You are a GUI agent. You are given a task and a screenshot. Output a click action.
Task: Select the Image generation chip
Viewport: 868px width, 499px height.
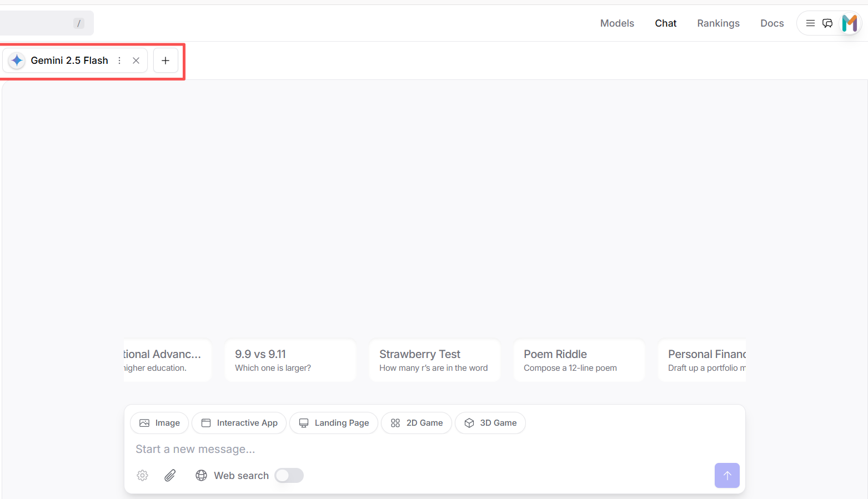pos(159,423)
